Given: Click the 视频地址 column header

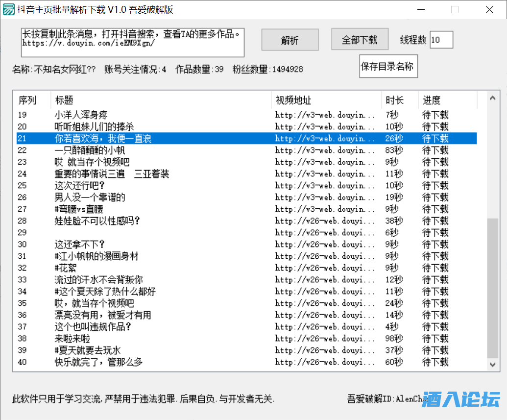Looking at the screenshot, I should click(326, 100).
